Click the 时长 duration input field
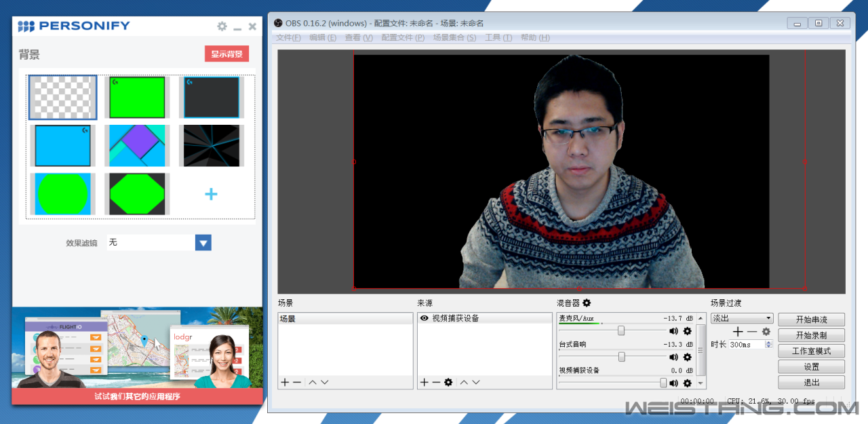868x424 pixels. pos(746,345)
